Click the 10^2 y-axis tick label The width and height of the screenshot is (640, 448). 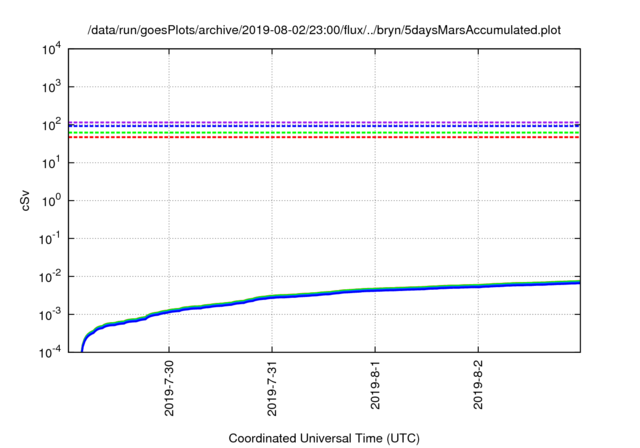tap(52, 125)
